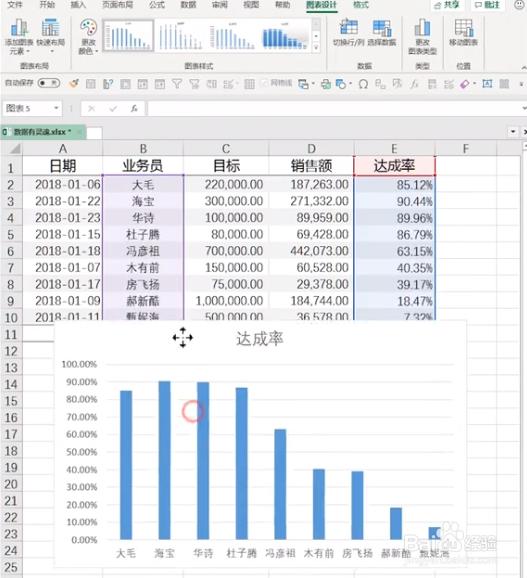Expand the chart styles gallery fully

pyautogui.click(x=316, y=47)
